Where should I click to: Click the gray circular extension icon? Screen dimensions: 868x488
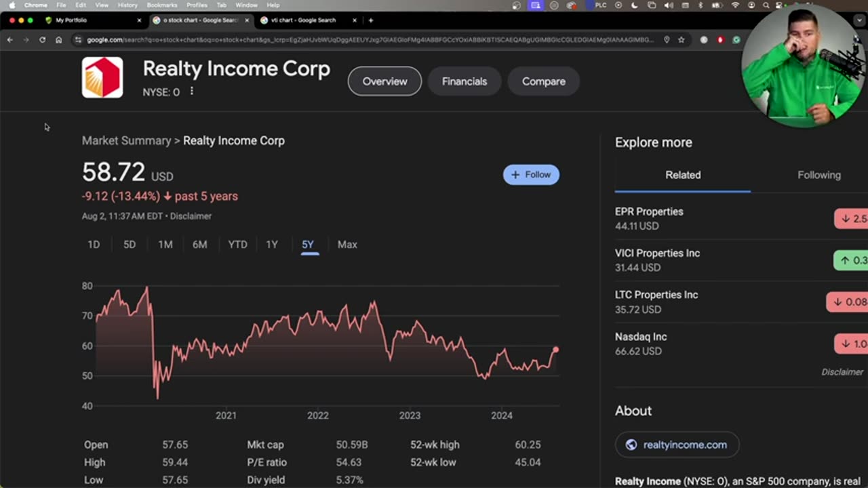click(x=704, y=40)
